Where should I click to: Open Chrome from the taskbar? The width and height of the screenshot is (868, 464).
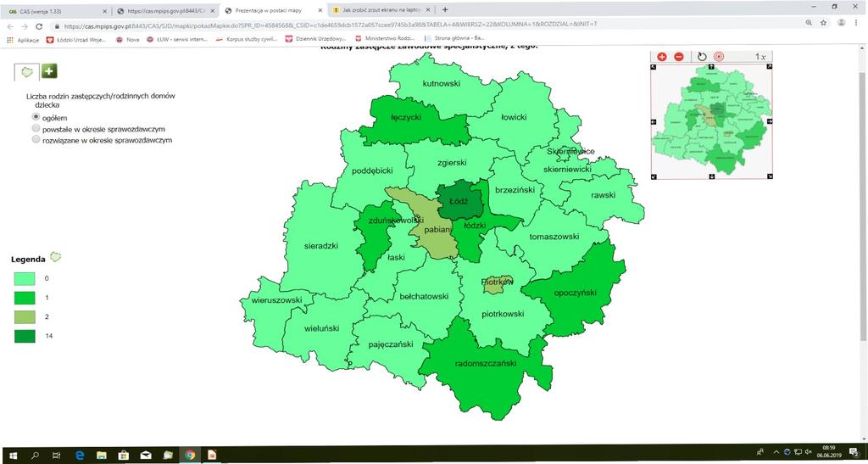190,455
